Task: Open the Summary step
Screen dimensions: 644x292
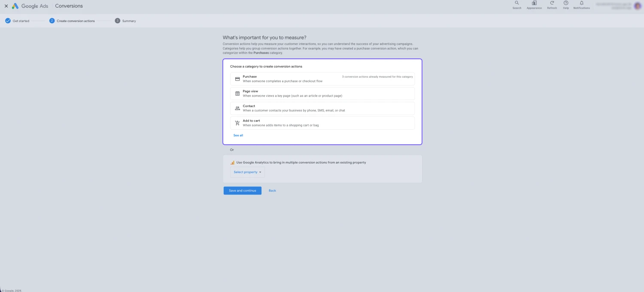Action: pos(125,21)
